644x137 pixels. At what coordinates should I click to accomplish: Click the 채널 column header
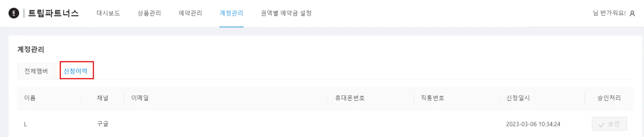(x=103, y=98)
